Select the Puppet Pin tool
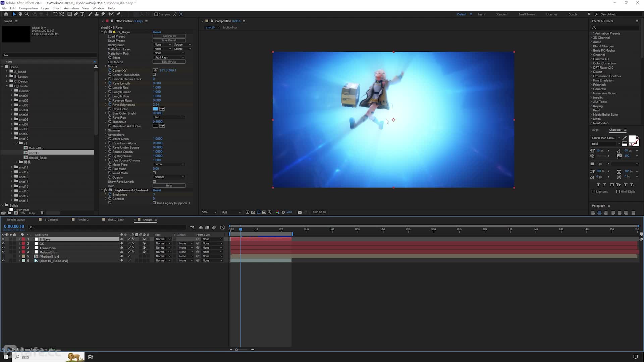The height and width of the screenshot is (362, 644). [x=119, y=14]
